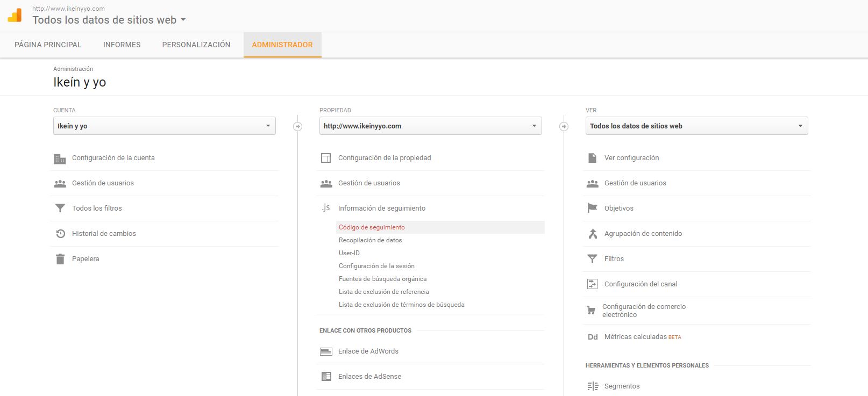Open Métricas calculadas BETA

point(643,337)
